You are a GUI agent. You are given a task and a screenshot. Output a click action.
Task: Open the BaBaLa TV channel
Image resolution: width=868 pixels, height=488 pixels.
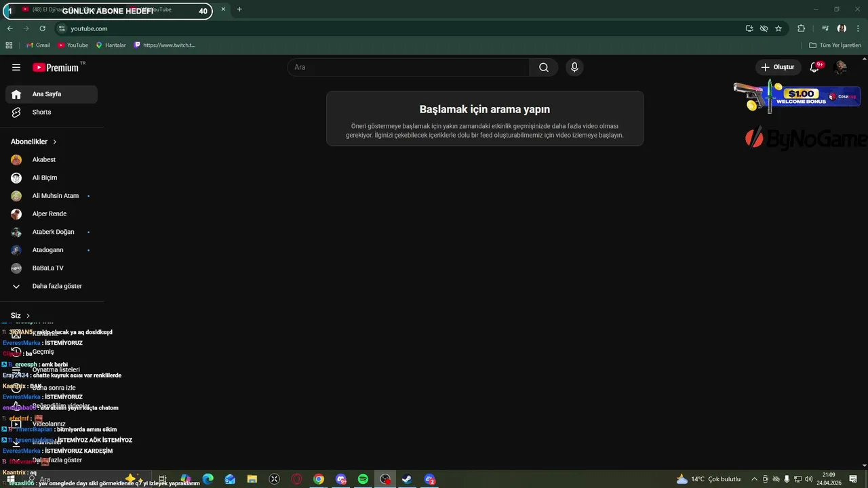click(x=52, y=268)
